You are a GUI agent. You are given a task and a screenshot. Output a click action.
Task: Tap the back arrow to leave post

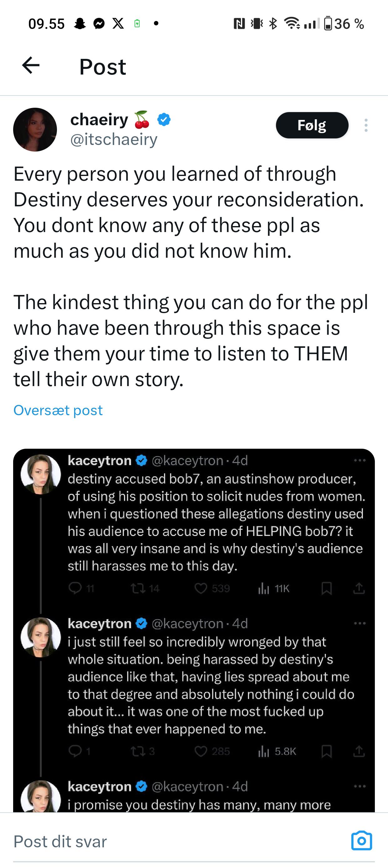pos(31,65)
